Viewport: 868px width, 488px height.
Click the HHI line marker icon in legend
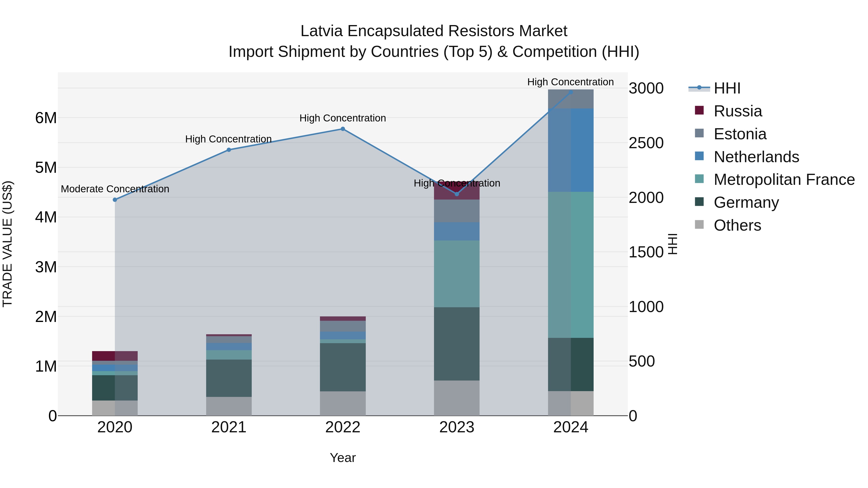click(x=699, y=88)
